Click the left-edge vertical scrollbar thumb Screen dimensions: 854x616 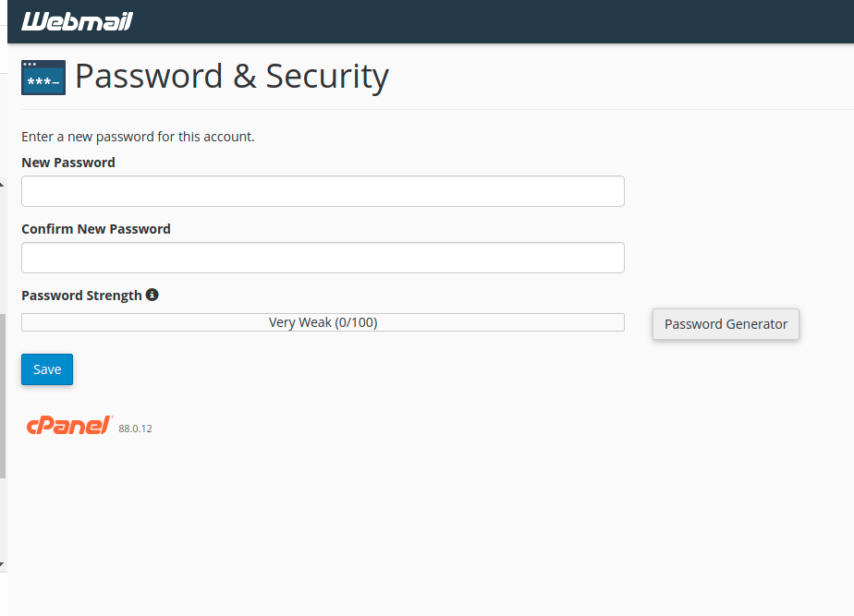coord(3,395)
